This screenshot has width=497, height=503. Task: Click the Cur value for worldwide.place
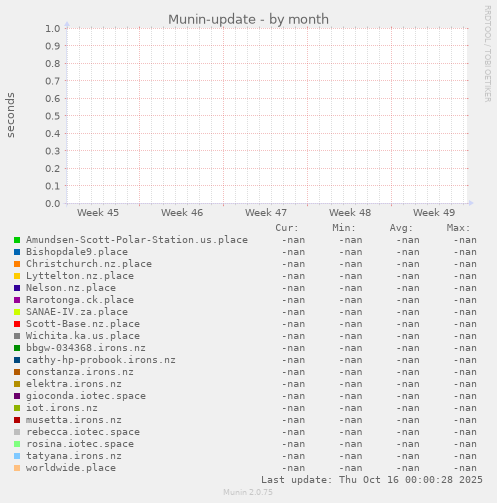coord(293,468)
